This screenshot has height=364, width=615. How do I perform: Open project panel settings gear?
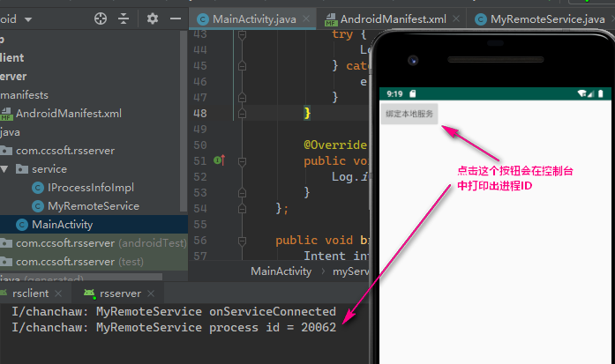(x=152, y=19)
